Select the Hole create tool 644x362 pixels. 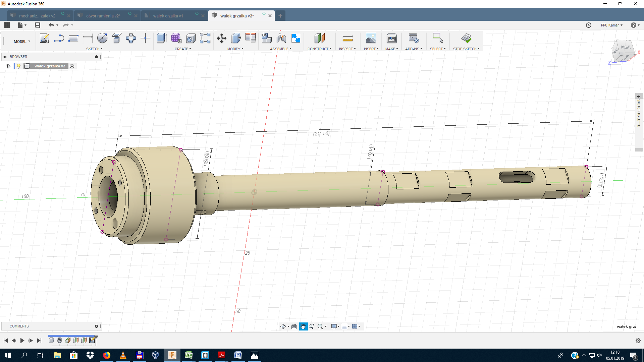(191, 38)
